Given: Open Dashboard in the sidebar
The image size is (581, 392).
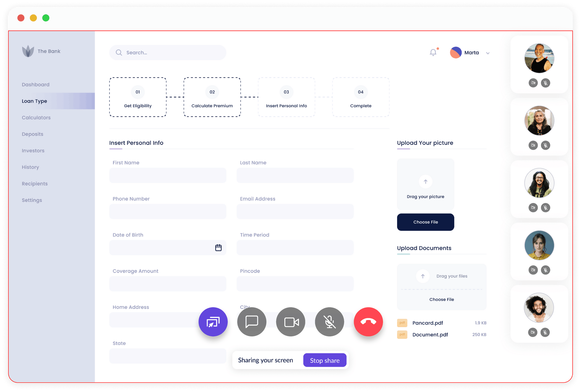Looking at the screenshot, I should point(36,84).
